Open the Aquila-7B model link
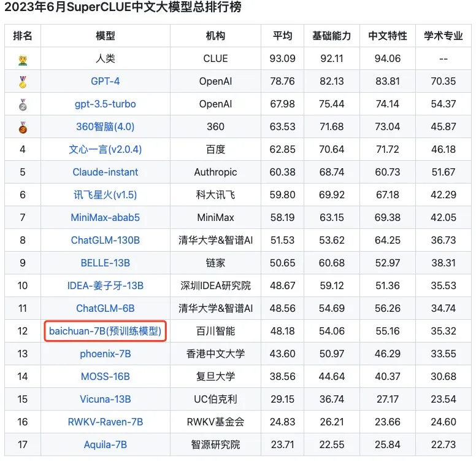The height and width of the screenshot is (461, 476). [x=106, y=445]
